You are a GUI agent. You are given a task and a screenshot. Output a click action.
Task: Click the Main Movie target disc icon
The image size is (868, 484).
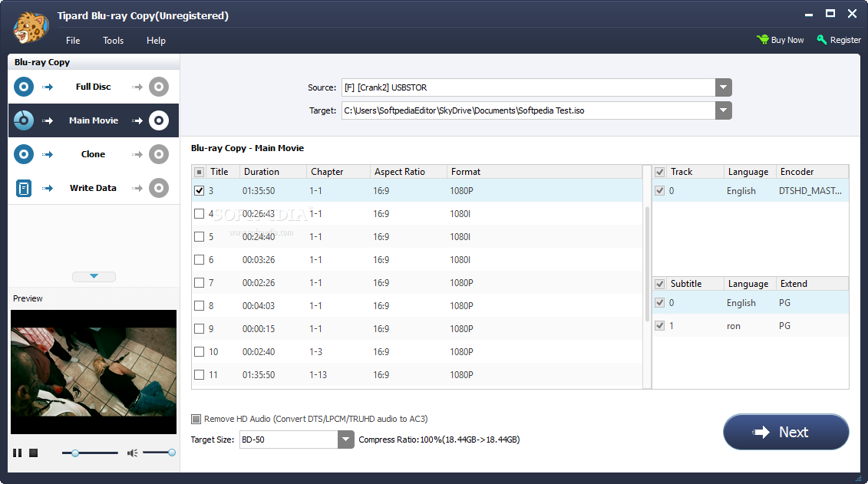pos(159,120)
